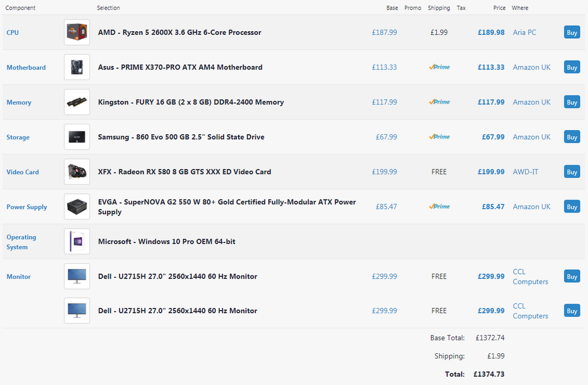The height and width of the screenshot is (385, 588).
Task: Open the EVGA SuperNOVA power supply thumbnail
Action: (x=77, y=207)
